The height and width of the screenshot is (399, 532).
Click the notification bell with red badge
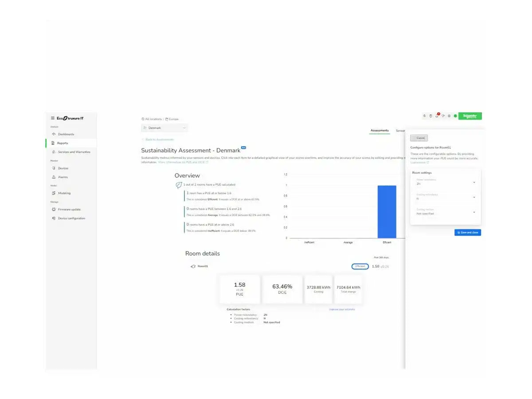437,116
